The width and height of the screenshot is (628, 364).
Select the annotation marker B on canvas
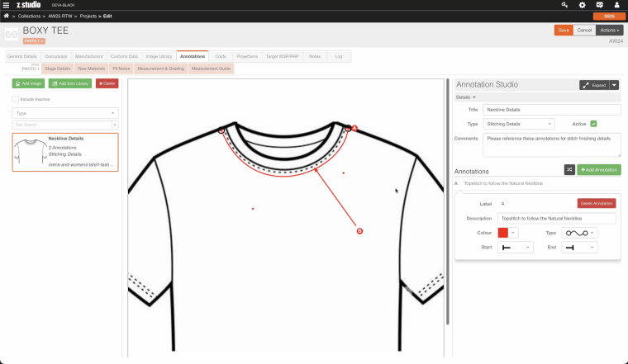point(359,231)
